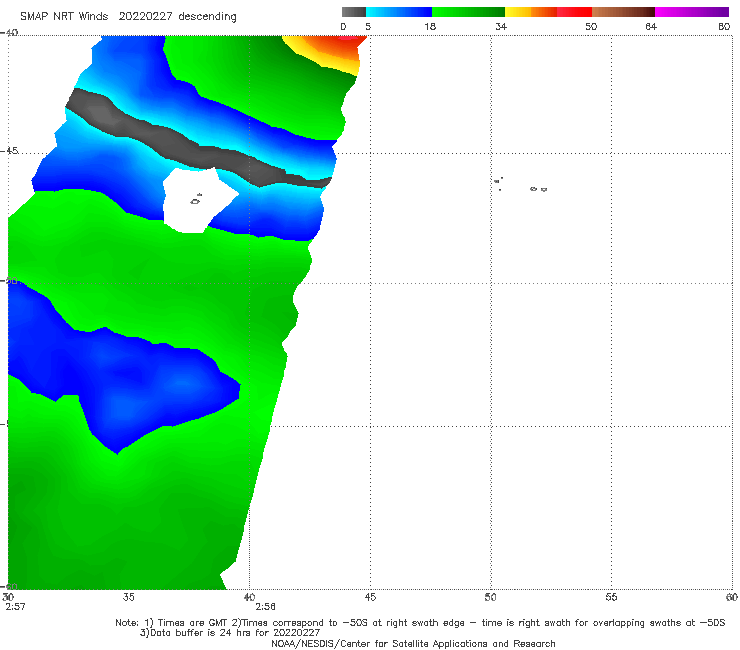
Task: Click the 'SMAP NRT Winds 20220227 descending' title
Action: coord(128,16)
